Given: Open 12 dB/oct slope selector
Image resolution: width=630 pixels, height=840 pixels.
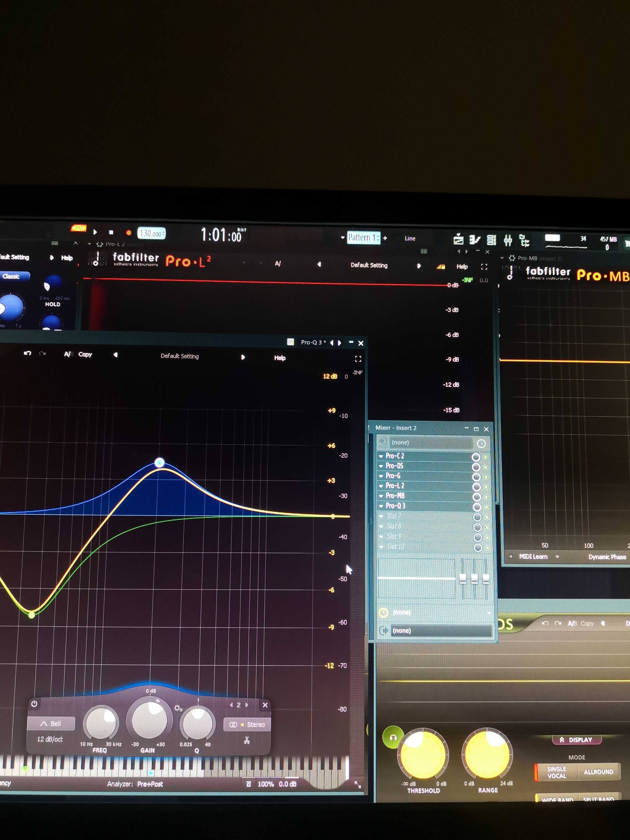Looking at the screenshot, I should pos(50,739).
